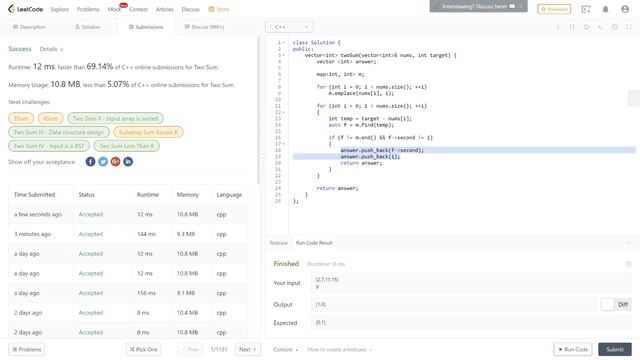Share acceptance on Facebook
Screen dimensions: 640x360
[x=90, y=162]
